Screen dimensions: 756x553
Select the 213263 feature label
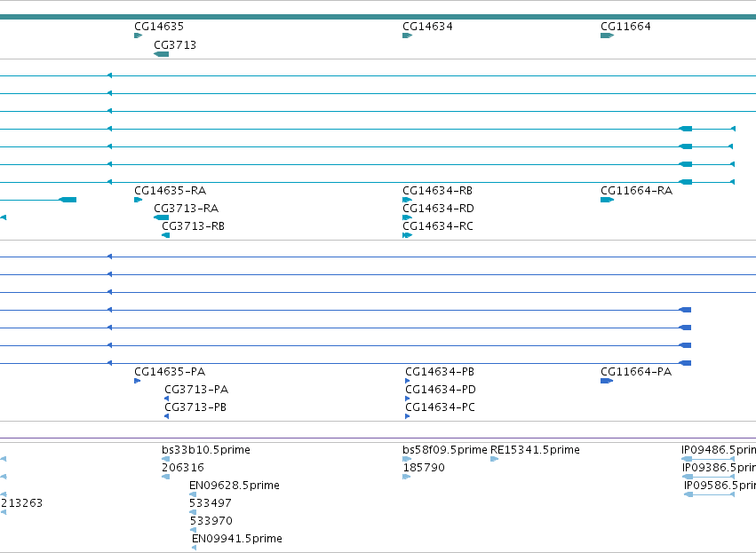21,503
